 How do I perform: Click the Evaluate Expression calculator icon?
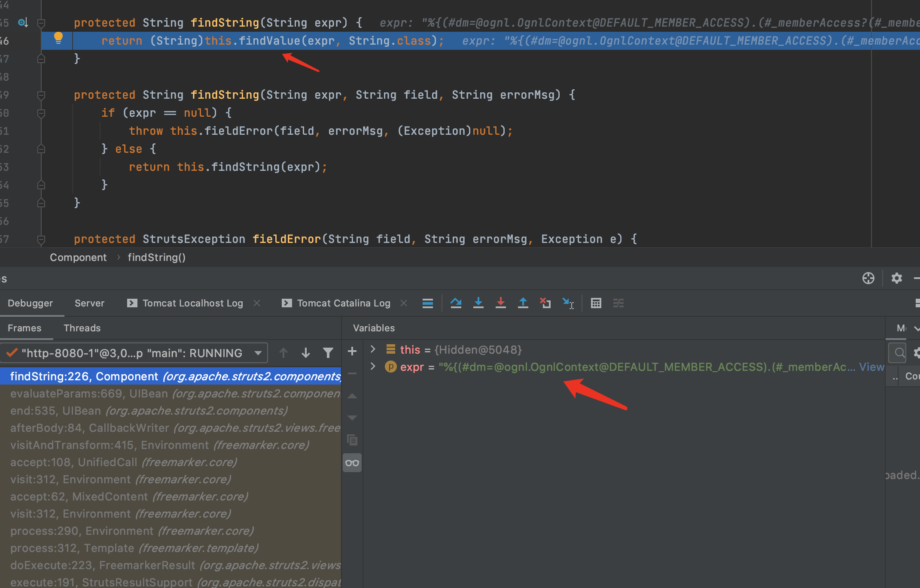click(596, 303)
